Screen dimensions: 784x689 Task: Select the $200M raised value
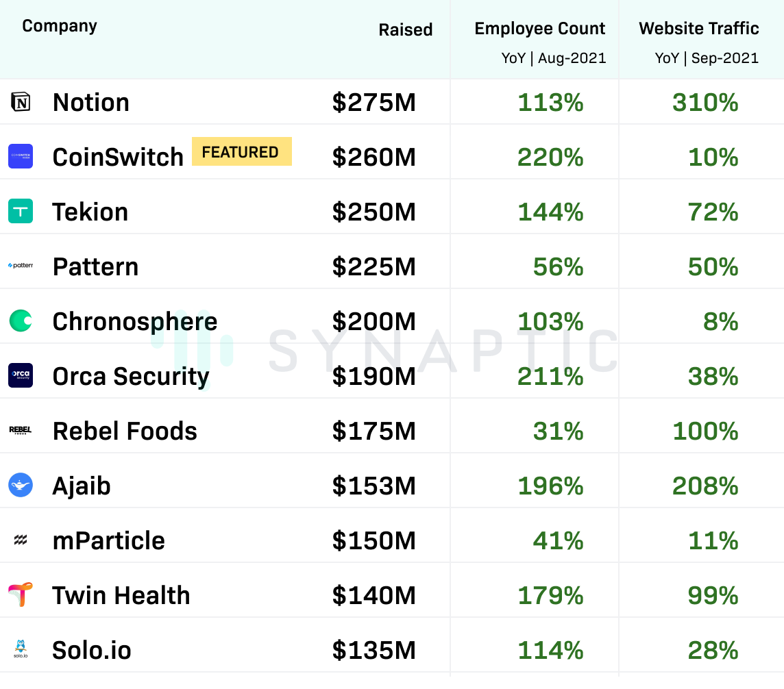(374, 322)
